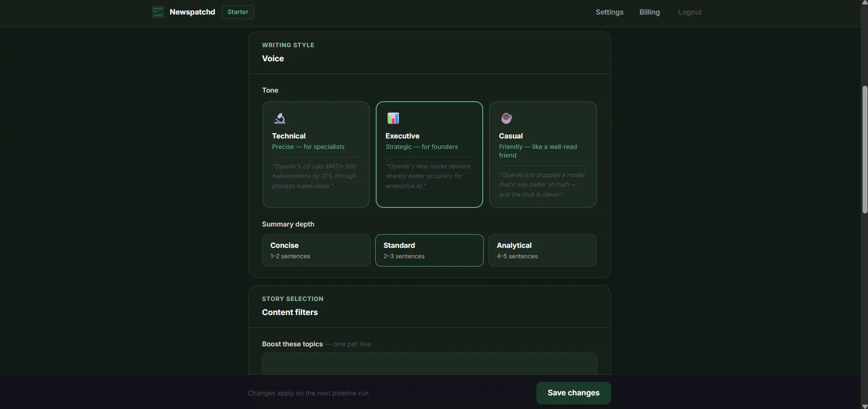Click the "Summary depth" field label

(x=288, y=224)
